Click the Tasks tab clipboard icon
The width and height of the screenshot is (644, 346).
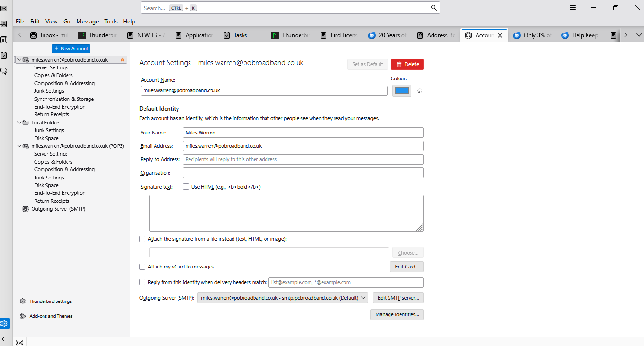pyautogui.click(x=227, y=35)
